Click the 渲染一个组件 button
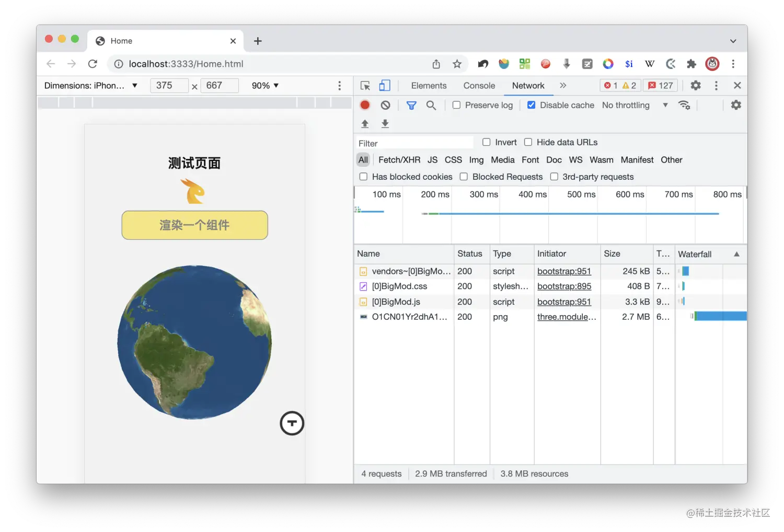The width and height of the screenshot is (784, 532). (x=194, y=225)
